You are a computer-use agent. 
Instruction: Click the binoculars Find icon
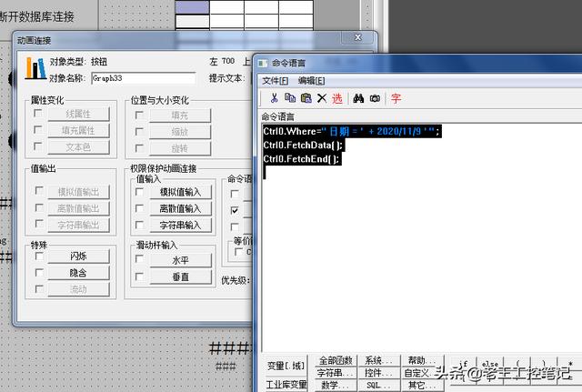(358, 98)
